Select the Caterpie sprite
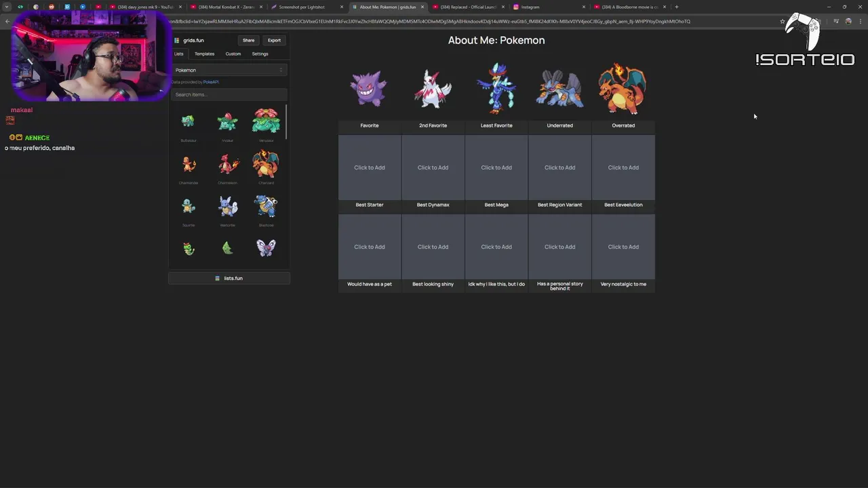The height and width of the screenshot is (488, 868). [x=189, y=248]
